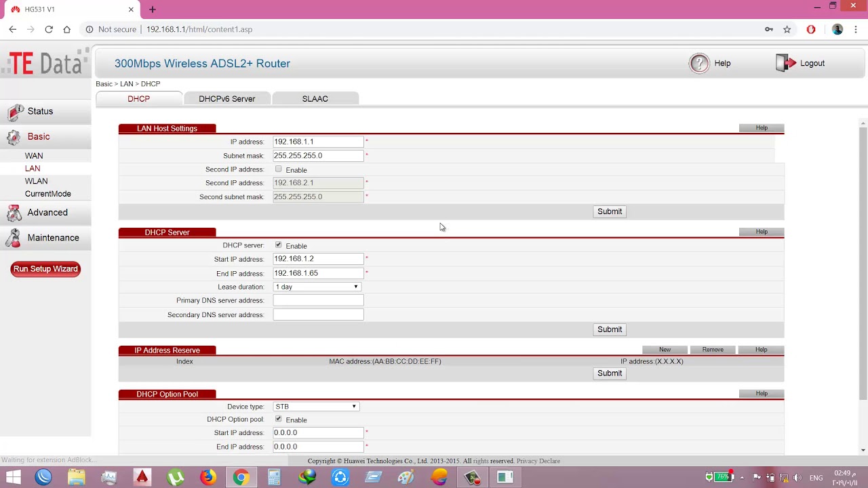Click the Run Setup Wizard button
The image size is (868, 488).
[45, 269]
